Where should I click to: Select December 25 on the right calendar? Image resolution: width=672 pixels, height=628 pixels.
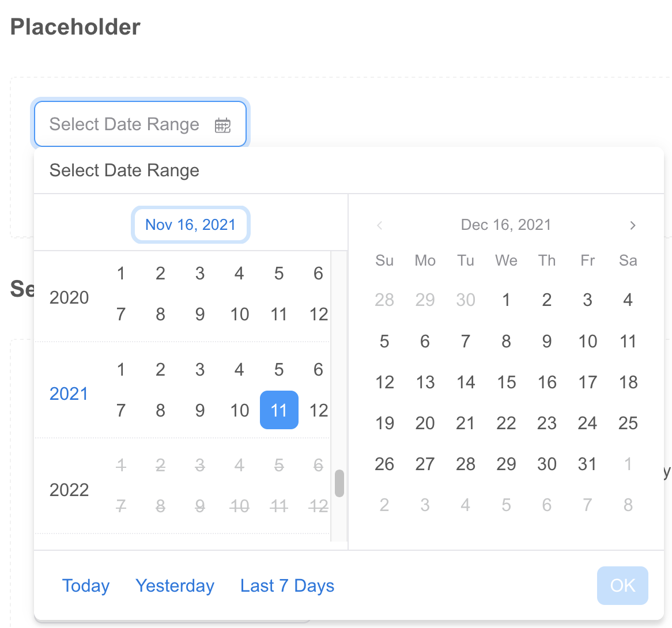(628, 423)
